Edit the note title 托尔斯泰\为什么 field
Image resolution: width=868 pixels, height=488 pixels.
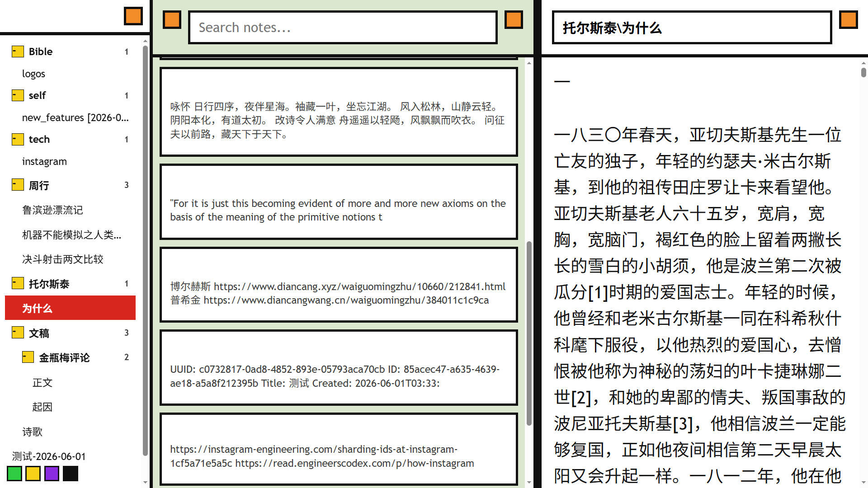click(692, 28)
